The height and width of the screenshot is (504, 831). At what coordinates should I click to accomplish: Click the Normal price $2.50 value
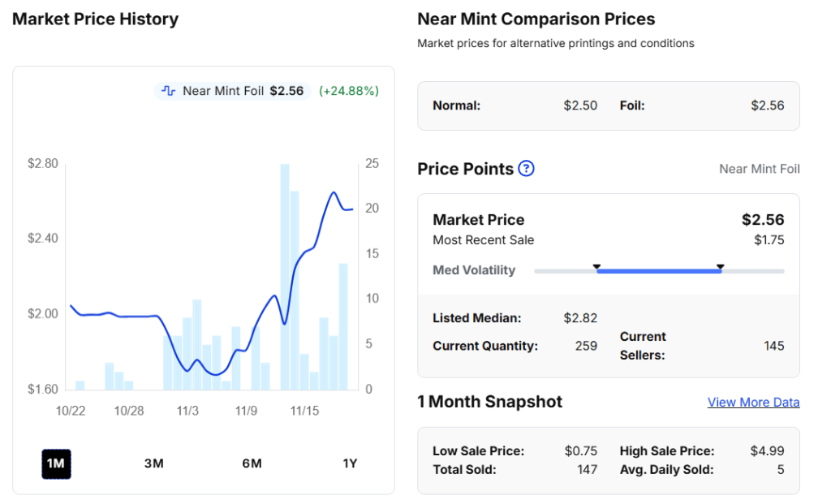coord(580,106)
